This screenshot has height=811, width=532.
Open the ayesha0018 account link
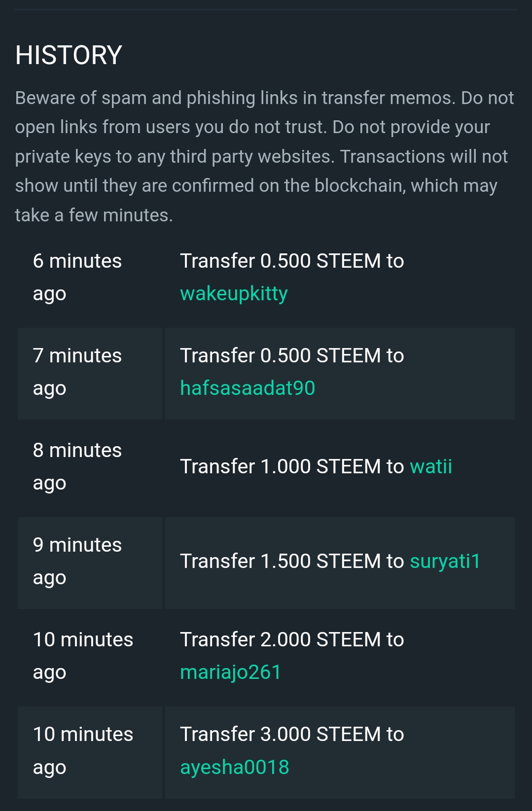(x=235, y=767)
